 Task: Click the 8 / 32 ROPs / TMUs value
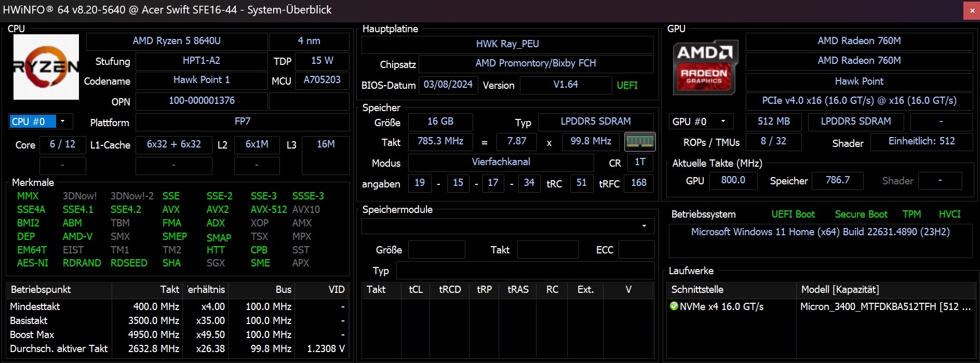point(773,141)
